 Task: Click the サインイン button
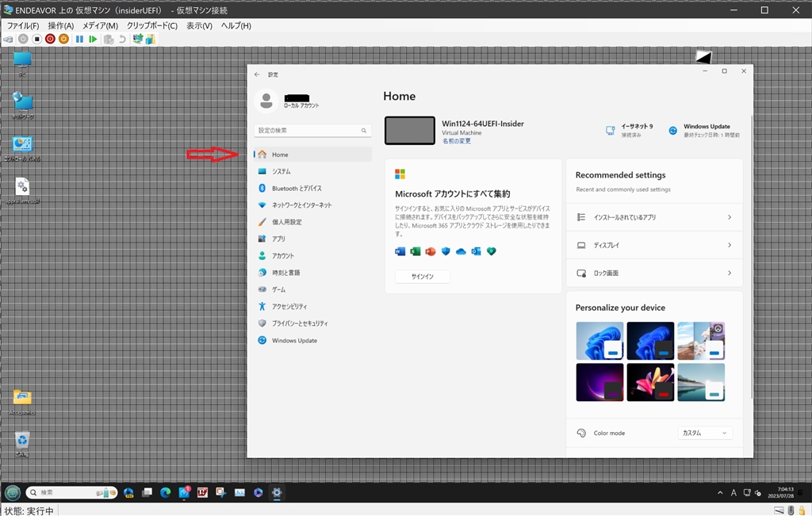[422, 277]
